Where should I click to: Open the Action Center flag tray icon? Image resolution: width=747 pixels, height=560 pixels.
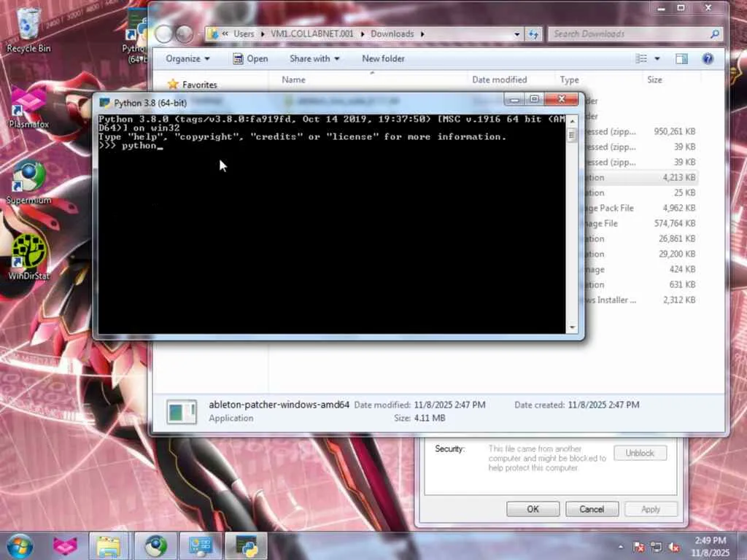639,547
